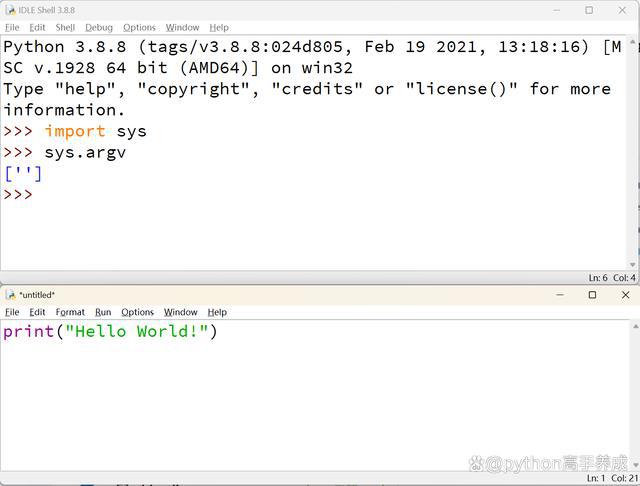Open the Shell menu in IDLE Shell
The width and height of the screenshot is (640, 486).
tap(65, 28)
